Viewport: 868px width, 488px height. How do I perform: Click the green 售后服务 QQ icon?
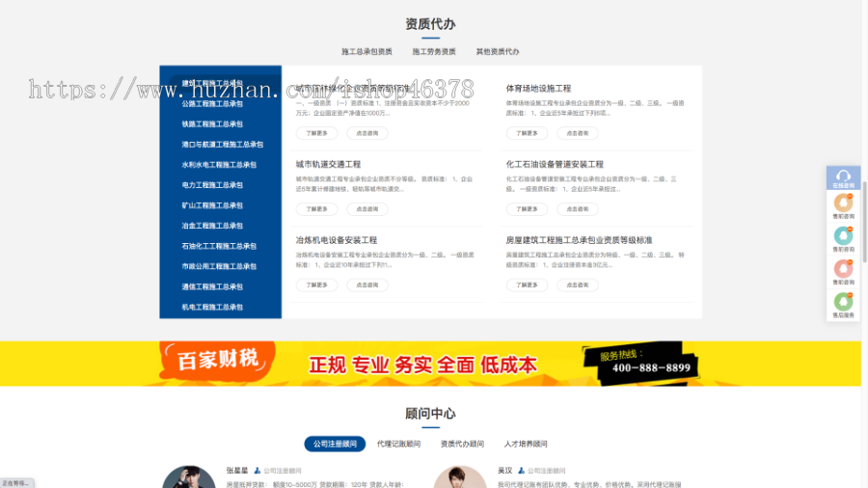tap(843, 302)
